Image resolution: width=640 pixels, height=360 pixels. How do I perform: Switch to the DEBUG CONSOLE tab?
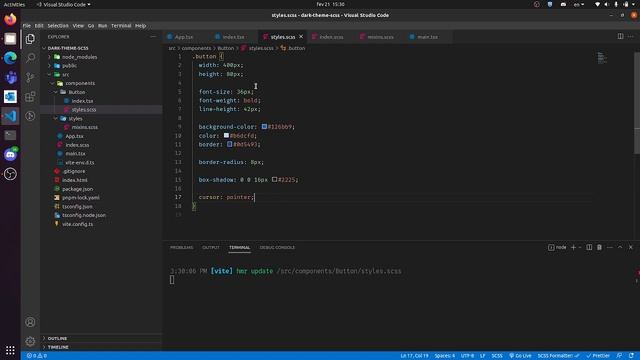[277, 247]
